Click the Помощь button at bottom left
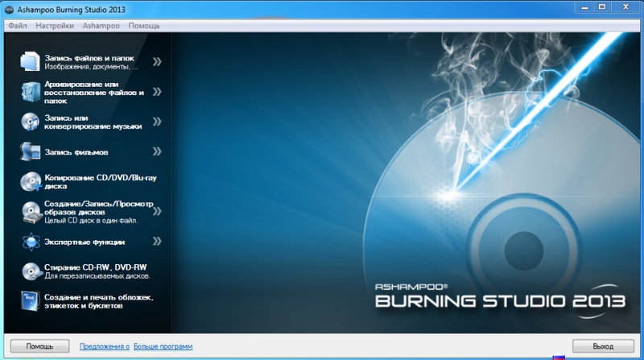This screenshot has width=644, height=360. pyautogui.click(x=39, y=346)
